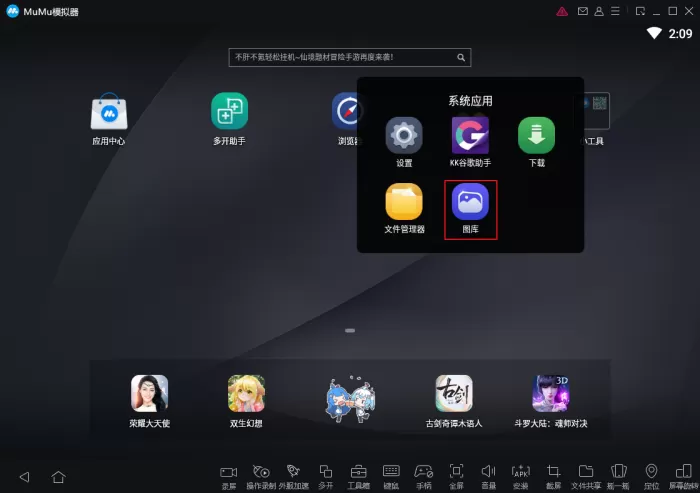Image resolution: width=700 pixels, height=493 pixels.
Task: Open the hamburger menu in title bar
Action: click(615, 11)
